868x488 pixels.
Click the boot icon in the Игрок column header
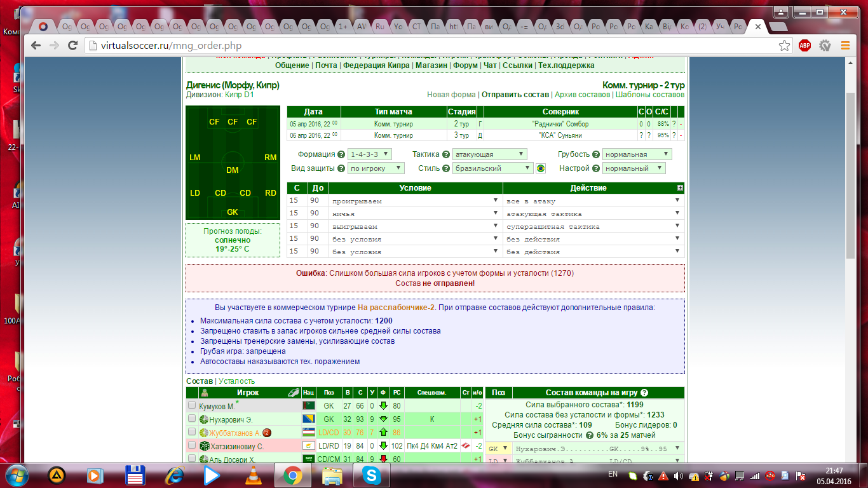point(293,393)
